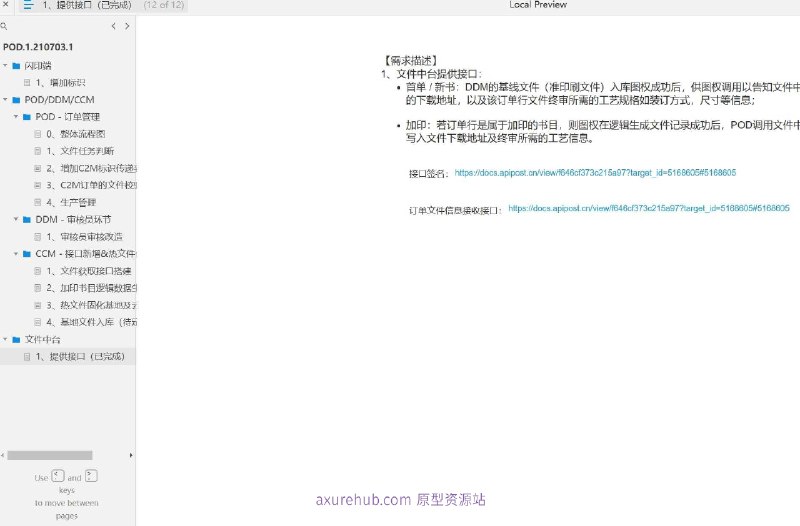Open page 1、文件获取接口搭建
This screenshot has width=800, height=526.
89,271
